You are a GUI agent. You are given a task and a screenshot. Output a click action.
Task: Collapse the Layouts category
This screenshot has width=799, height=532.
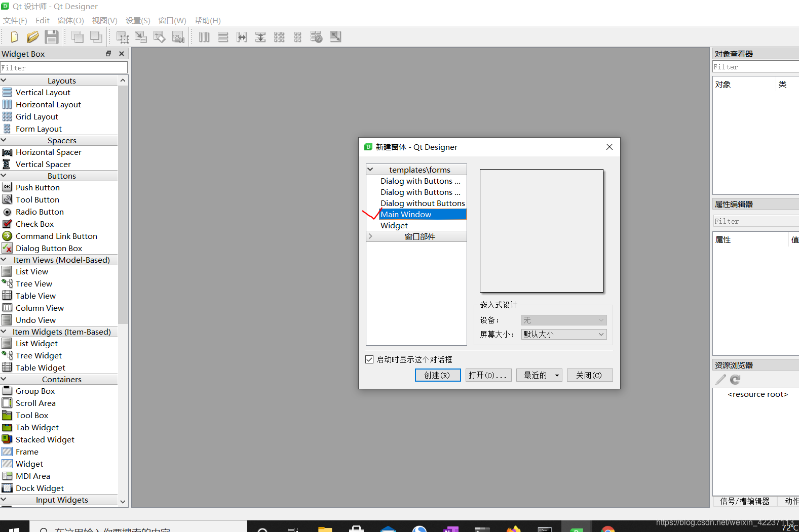click(4, 80)
